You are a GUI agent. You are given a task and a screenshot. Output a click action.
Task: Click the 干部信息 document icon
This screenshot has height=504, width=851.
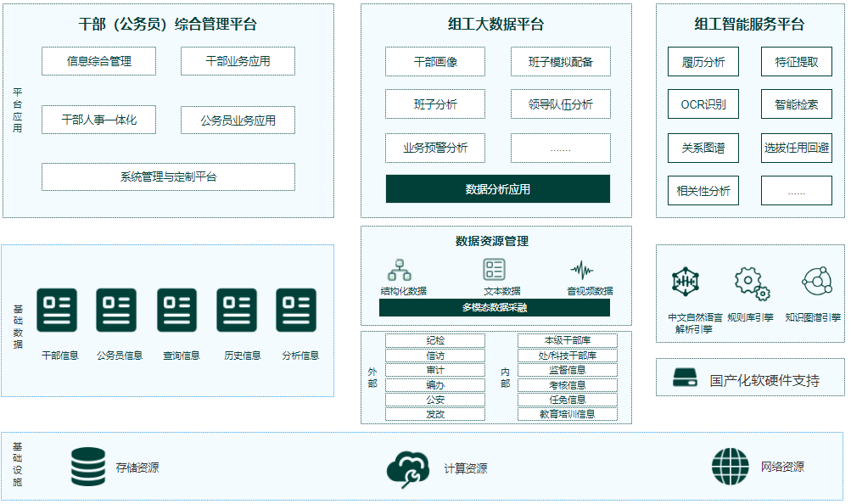pos(57,310)
